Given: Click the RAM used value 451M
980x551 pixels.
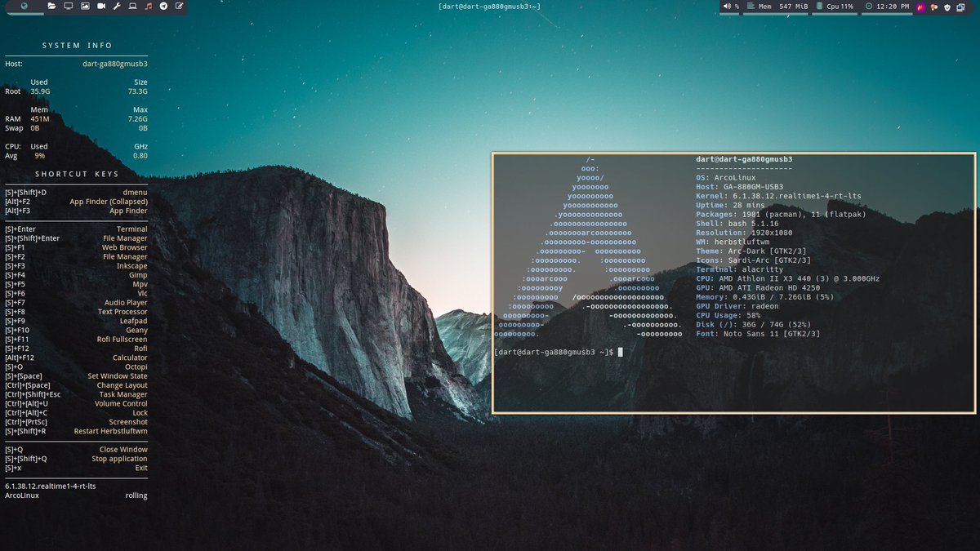Looking at the screenshot, I should point(40,119).
